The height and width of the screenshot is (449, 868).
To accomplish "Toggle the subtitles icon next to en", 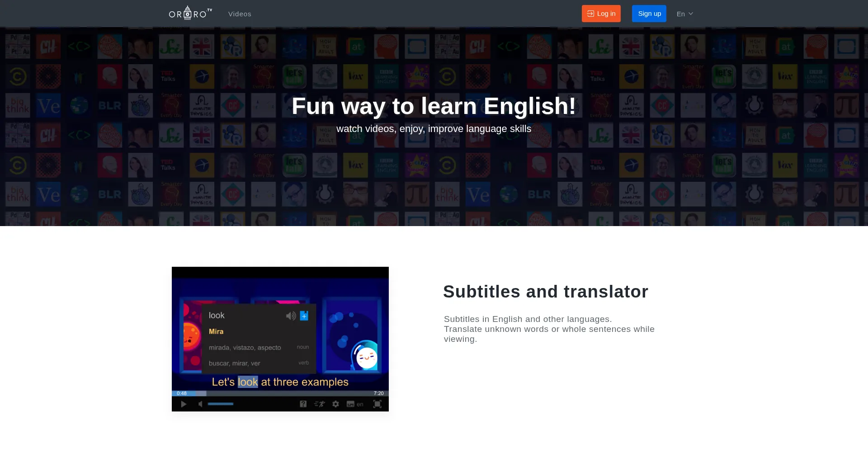I will point(350,404).
